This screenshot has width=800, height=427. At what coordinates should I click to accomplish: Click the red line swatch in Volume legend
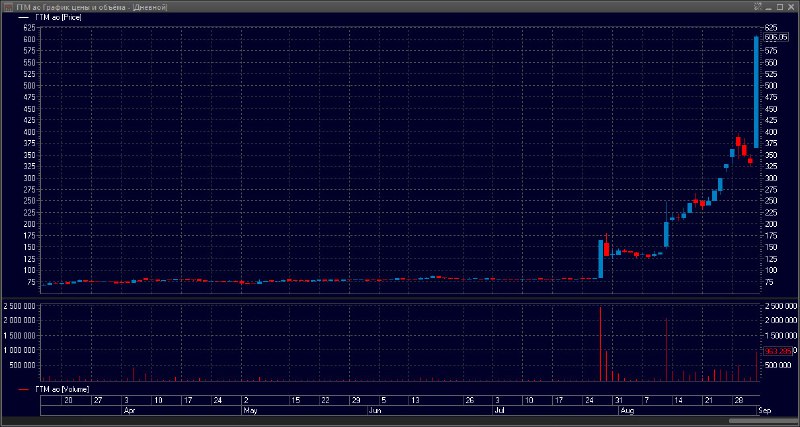click(24, 387)
